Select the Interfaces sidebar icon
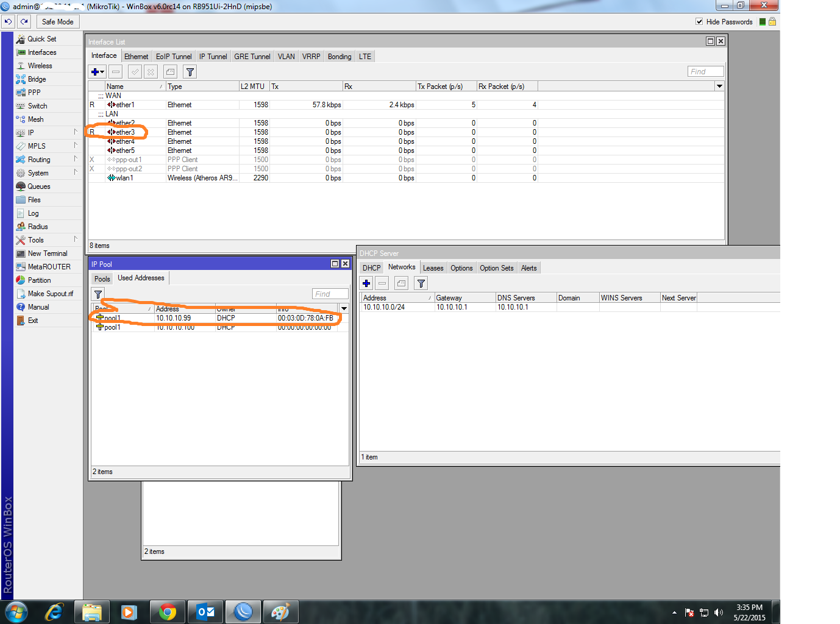Viewport: 840px width, 624px height. click(20, 52)
